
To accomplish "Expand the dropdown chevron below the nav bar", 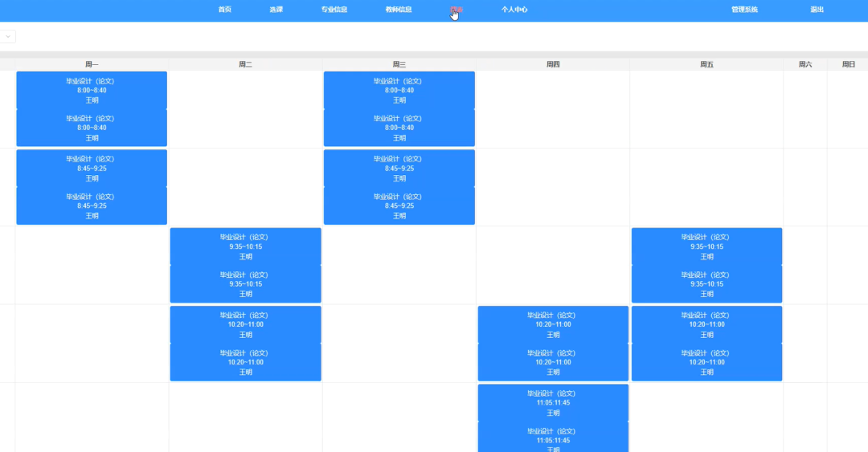I will pyautogui.click(x=8, y=36).
